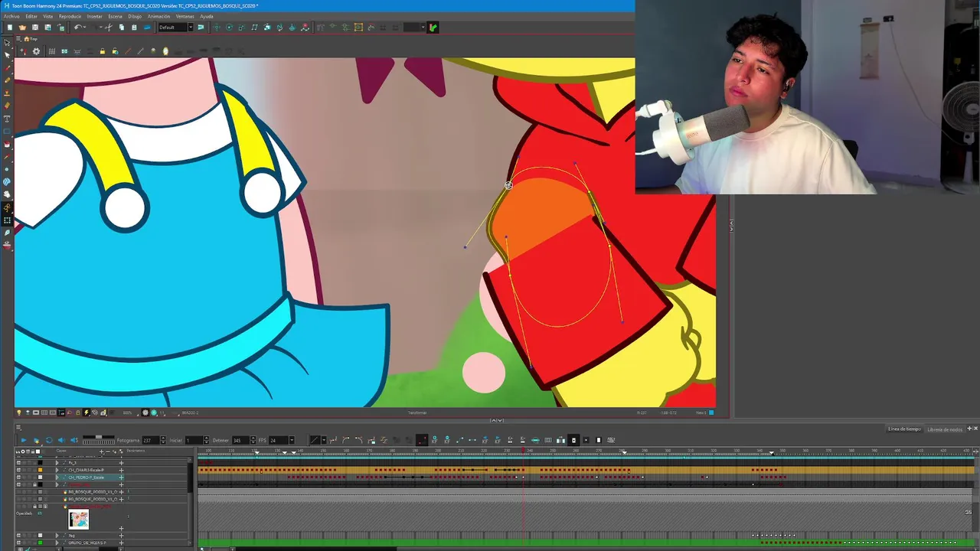Click the Undo arrow icon

point(77,28)
